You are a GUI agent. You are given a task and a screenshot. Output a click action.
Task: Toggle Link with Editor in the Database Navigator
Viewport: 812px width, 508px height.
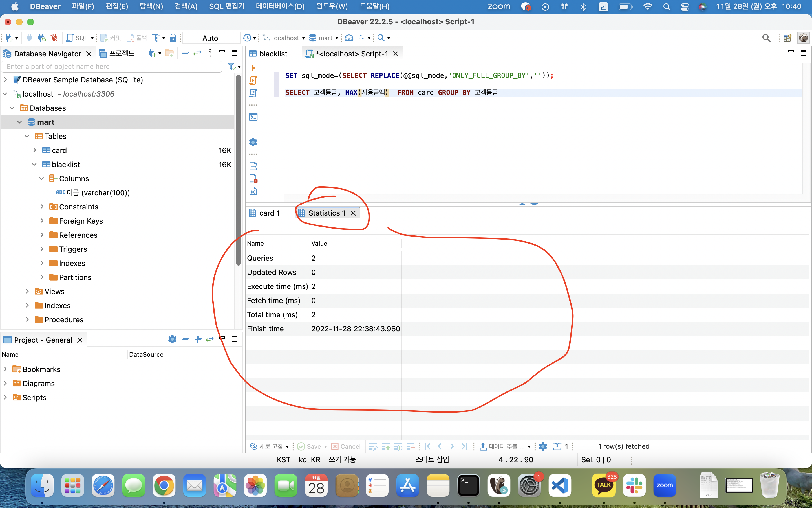pyautogui.click(x=197, y=53)
